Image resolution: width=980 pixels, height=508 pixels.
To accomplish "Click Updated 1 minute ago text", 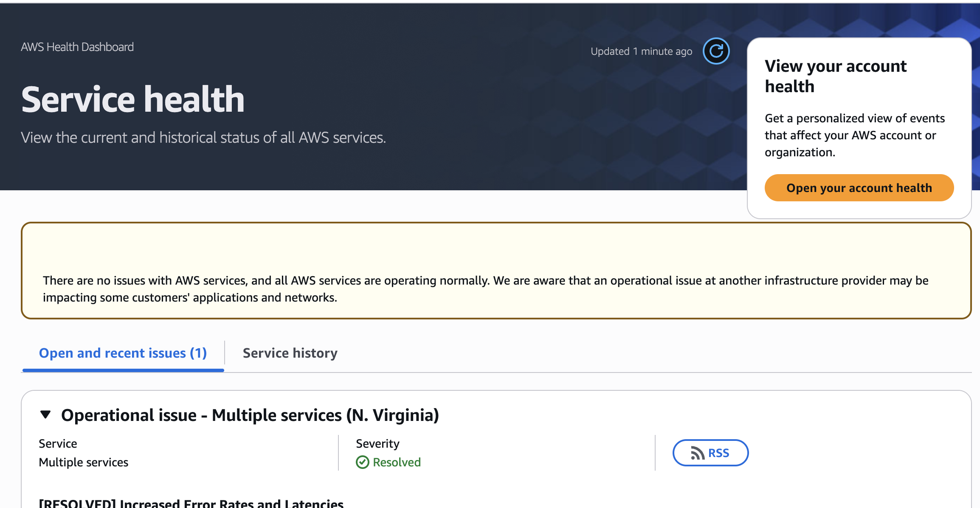I will [641, 51].
